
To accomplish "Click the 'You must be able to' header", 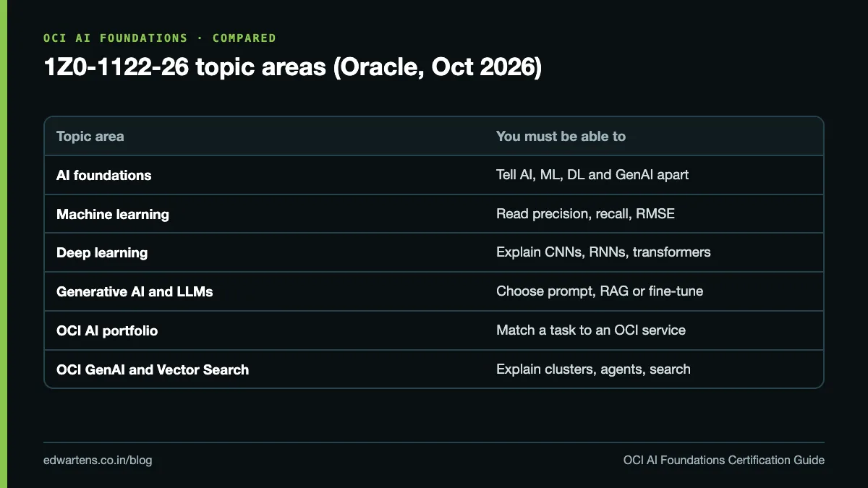I will coord(561,136).
